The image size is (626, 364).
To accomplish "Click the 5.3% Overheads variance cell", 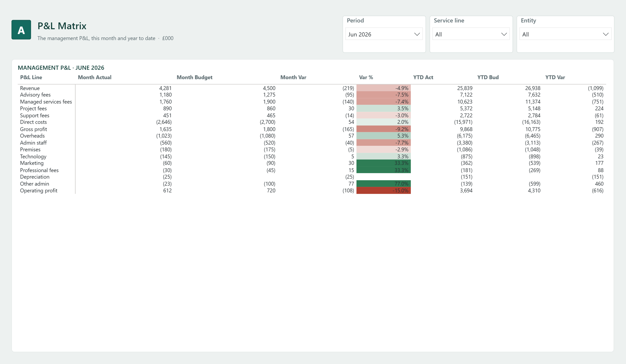I will pyautogui.click(x=383, y=136).
